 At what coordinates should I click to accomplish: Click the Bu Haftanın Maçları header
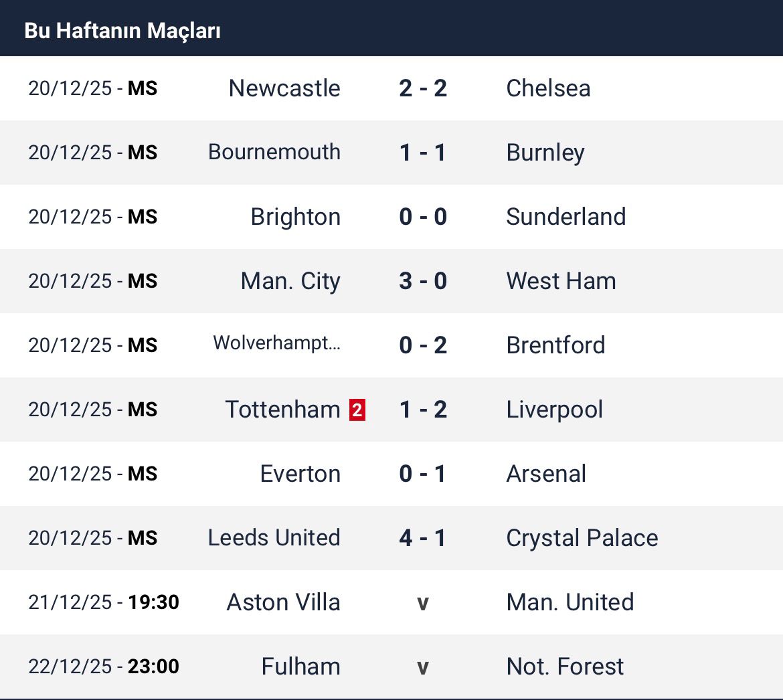(122, 31)
